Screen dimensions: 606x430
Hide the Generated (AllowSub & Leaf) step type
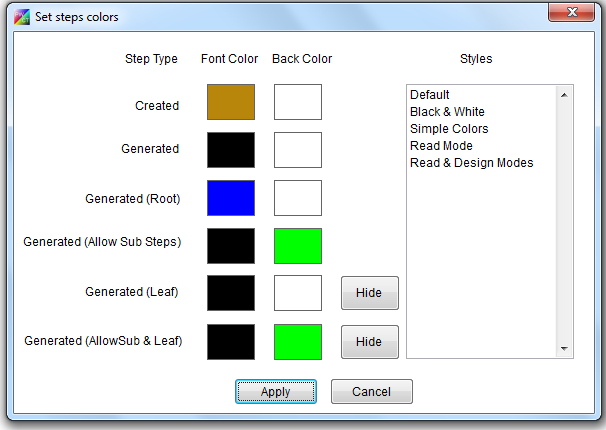tap(369, 342)
